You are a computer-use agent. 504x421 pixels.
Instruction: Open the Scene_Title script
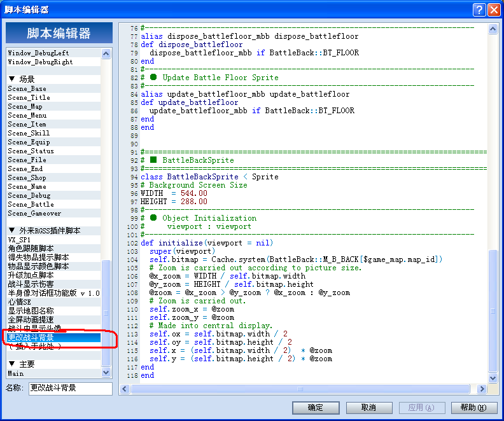(53, 97)
